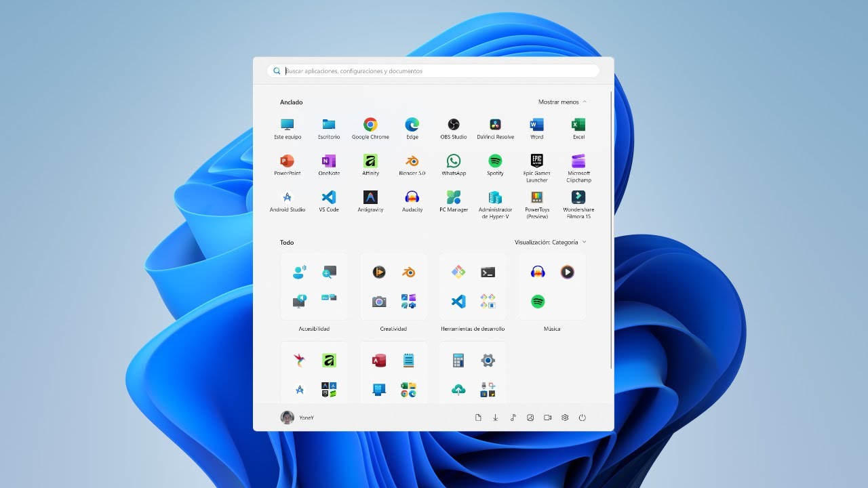Open OneNote

coord(329,165)
